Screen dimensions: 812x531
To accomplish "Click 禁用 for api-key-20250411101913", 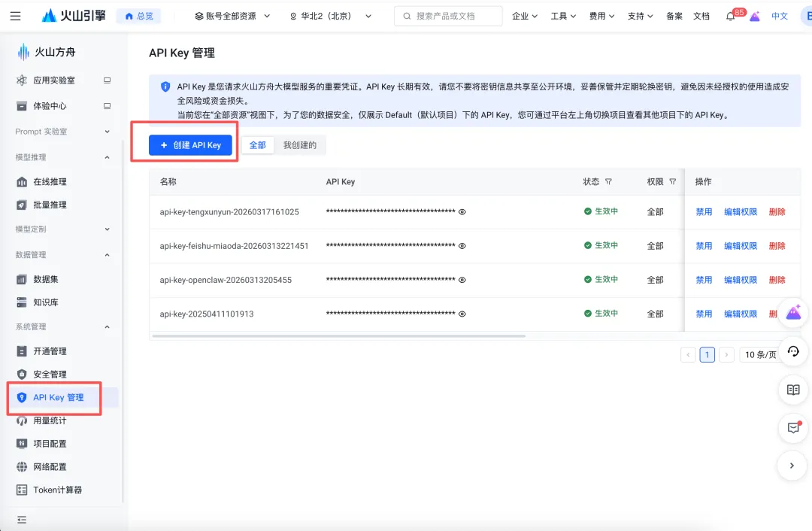I will 704,314.
